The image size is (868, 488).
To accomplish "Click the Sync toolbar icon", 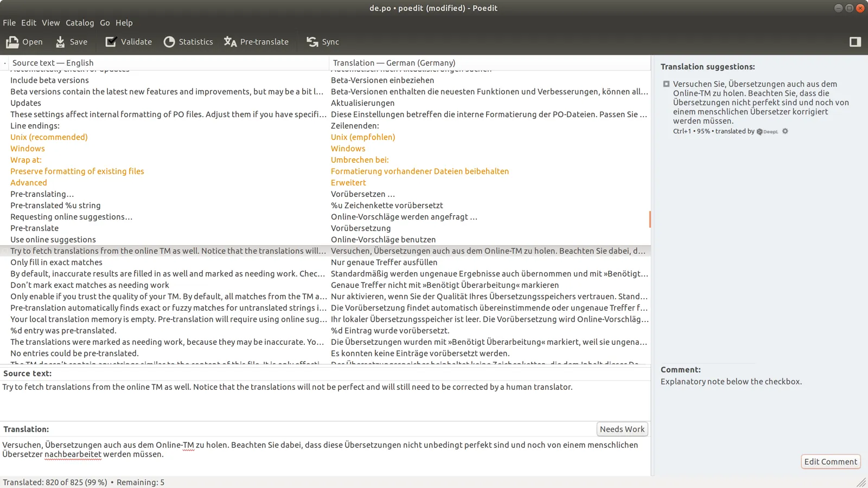I will pos(312,42).
